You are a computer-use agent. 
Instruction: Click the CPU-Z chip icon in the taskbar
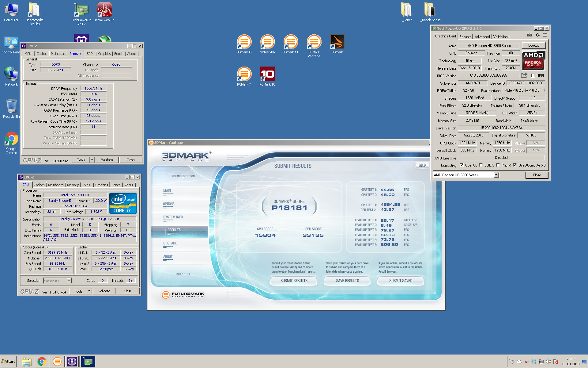point(72,362)
